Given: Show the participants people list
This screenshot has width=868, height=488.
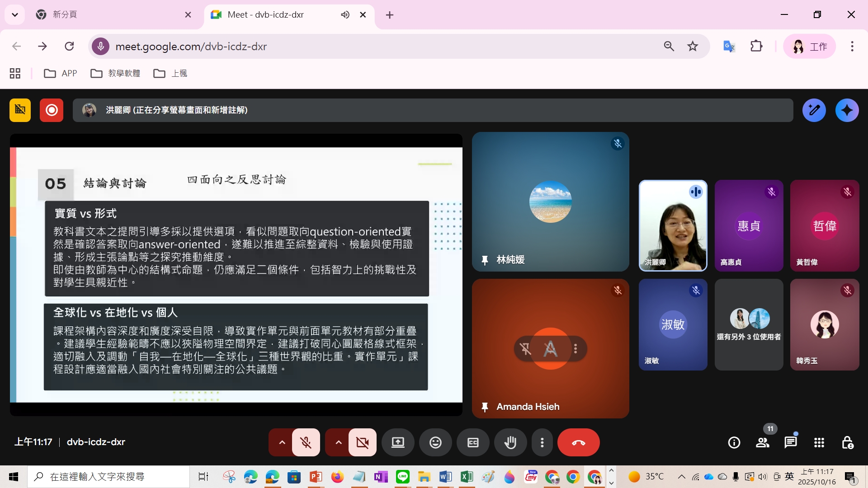Looking at the screenshot, I should 763,442.
